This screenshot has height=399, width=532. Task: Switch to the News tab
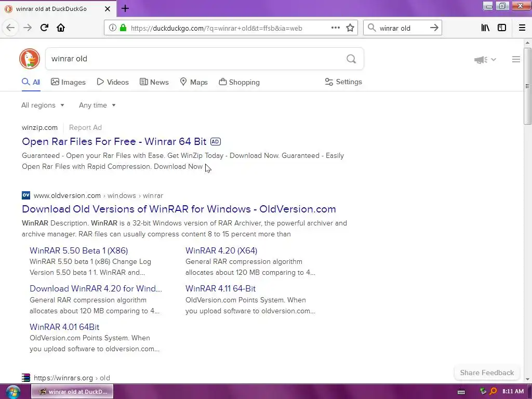154,82
